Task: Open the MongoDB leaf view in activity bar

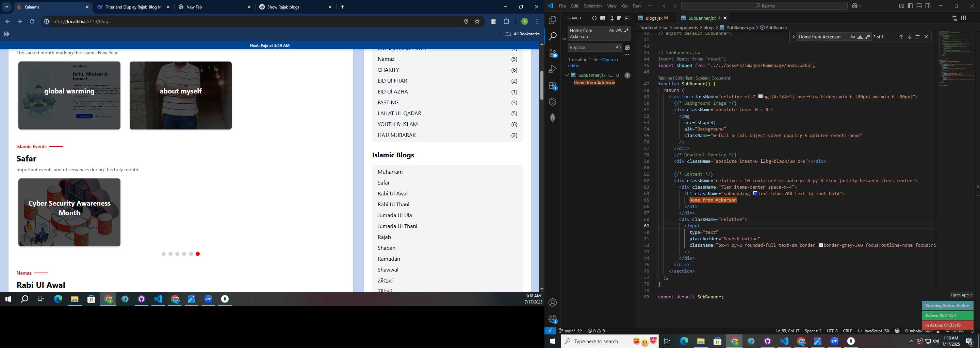Action: [553, 118]
